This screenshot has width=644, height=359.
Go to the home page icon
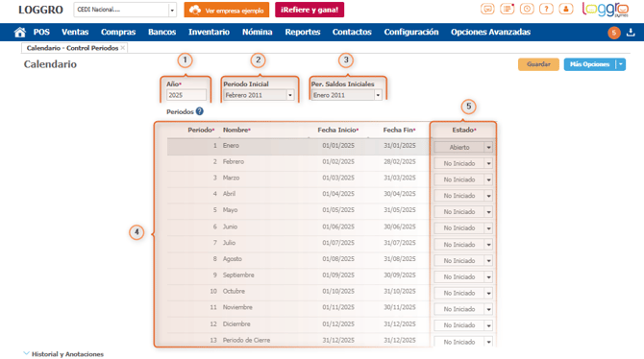[x=19, y=32]
